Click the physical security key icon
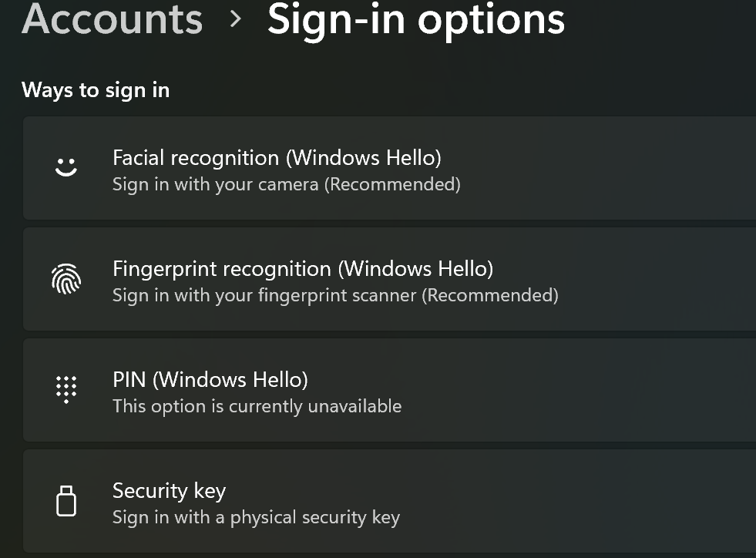This screenshot has width=756, height=558. tap(66, 500)
